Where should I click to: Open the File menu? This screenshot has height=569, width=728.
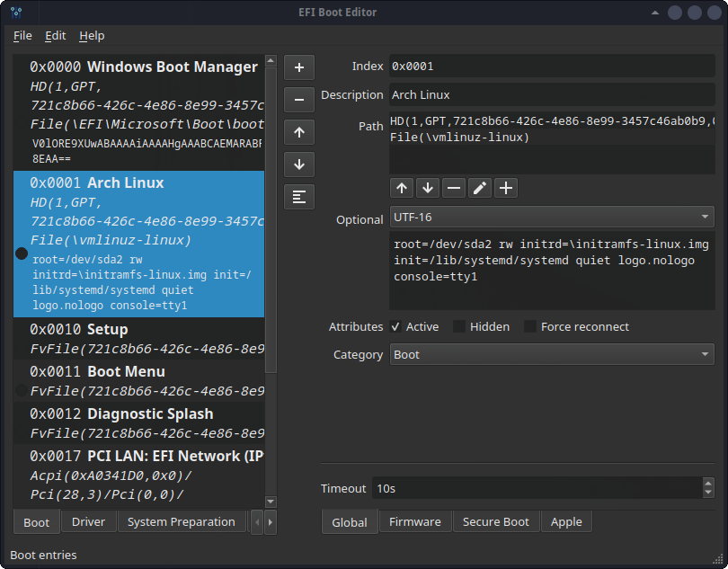pyautogui.click(x=22, y=36)
